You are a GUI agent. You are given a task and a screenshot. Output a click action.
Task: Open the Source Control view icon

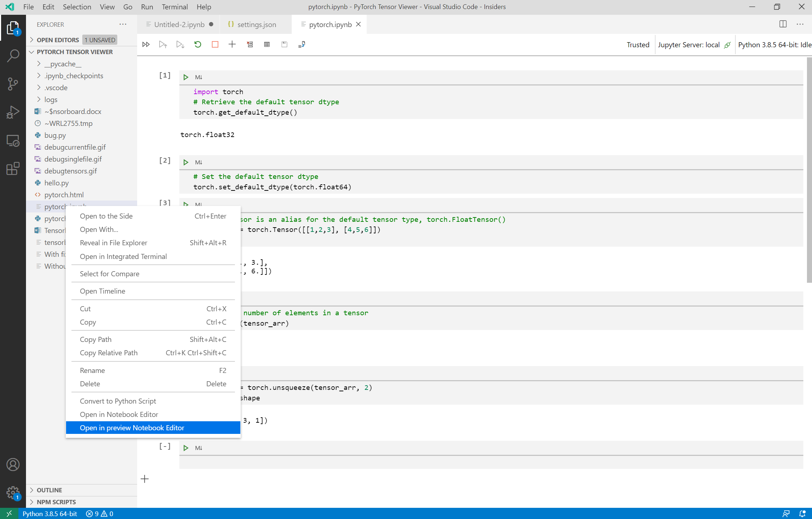(13, 84)
